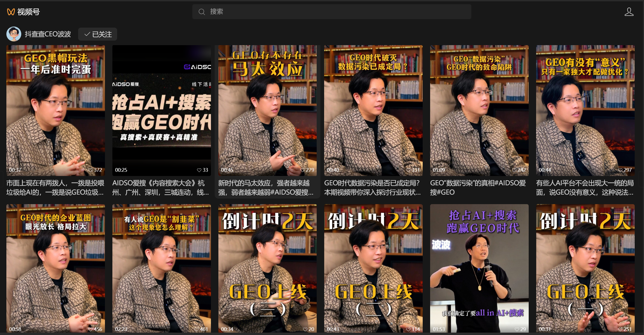Play 波波 speech video with microphone

tap(479, 268)
